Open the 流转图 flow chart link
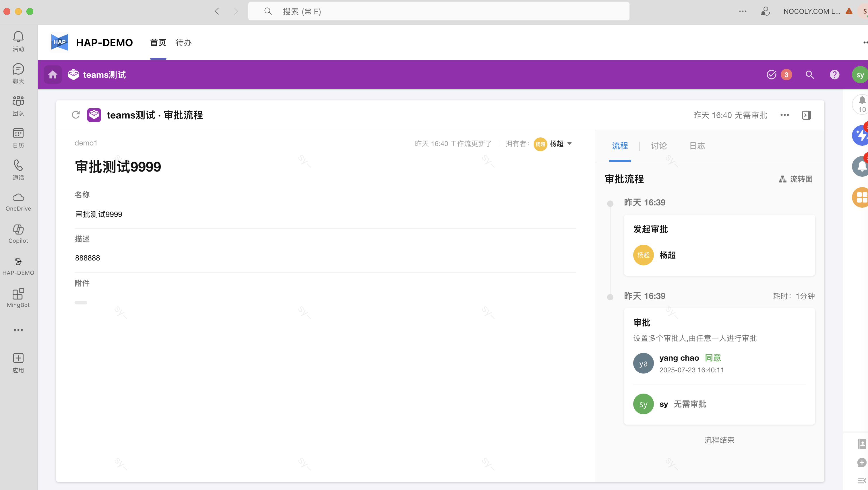 (796, 179)
